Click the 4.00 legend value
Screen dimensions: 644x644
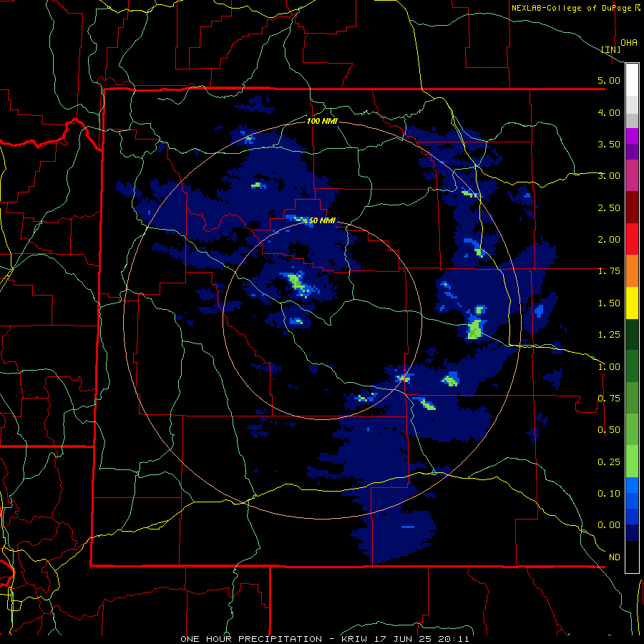click(609, 112)
